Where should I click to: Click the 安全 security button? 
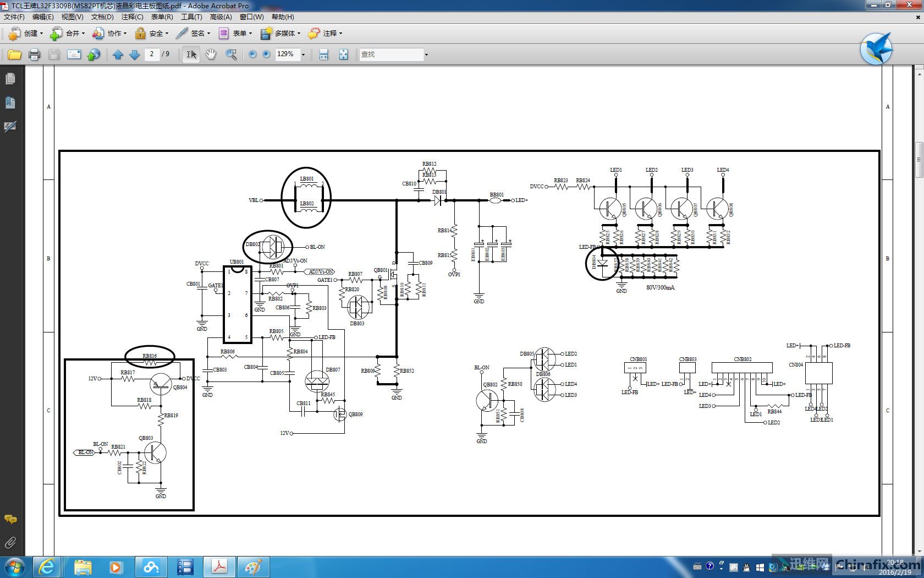(x=152, y=34)
